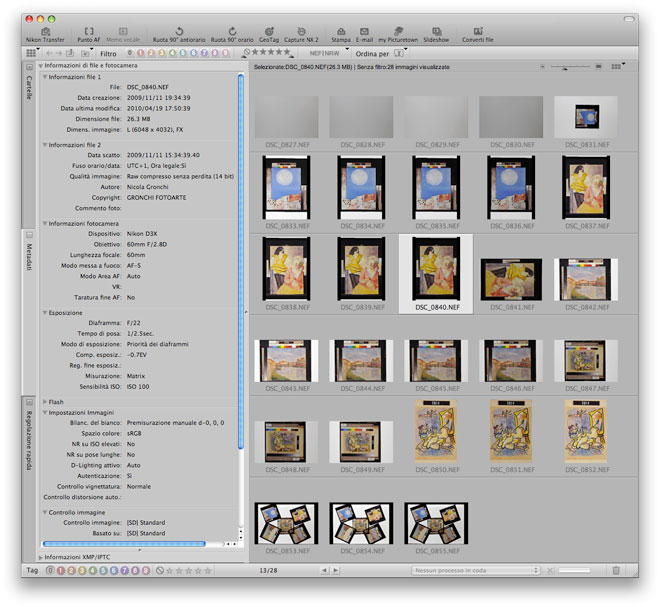Image resolution: width=660 pixels, height=607 pixels.
Task: Click the smaller thumbnails icon left of slider
Action: pos(542,67)
